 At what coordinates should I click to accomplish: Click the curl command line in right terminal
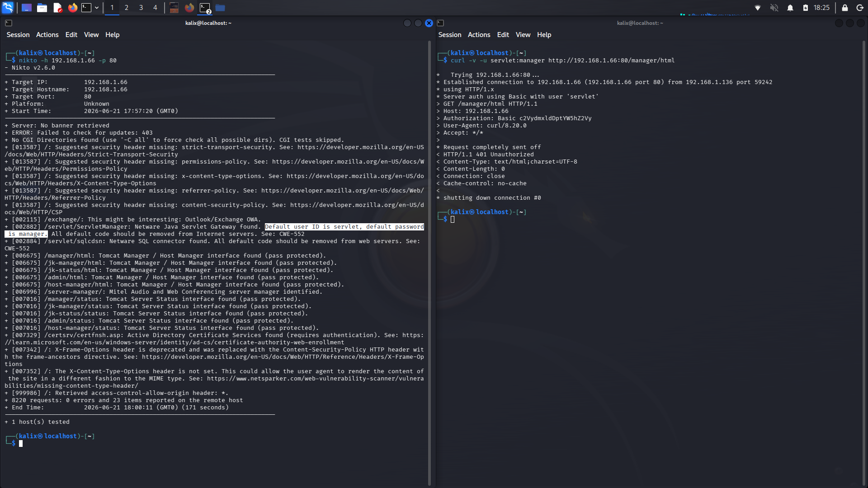coord(562,61)
